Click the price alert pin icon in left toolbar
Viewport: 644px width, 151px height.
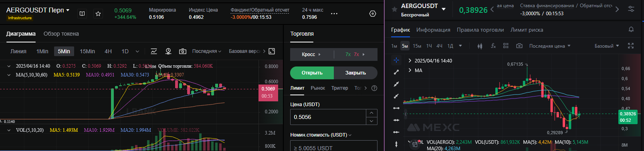(168, 51)
